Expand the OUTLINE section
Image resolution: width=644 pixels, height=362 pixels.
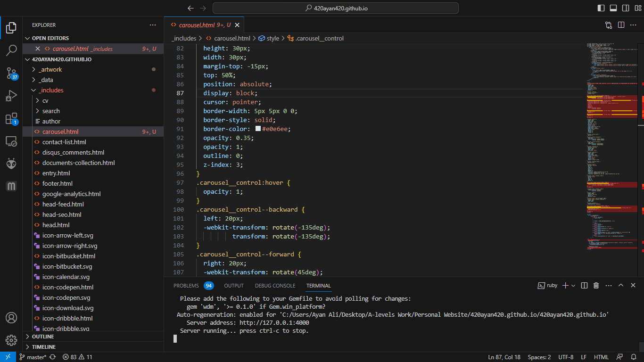pyautogui.click(x=42, y=337)
